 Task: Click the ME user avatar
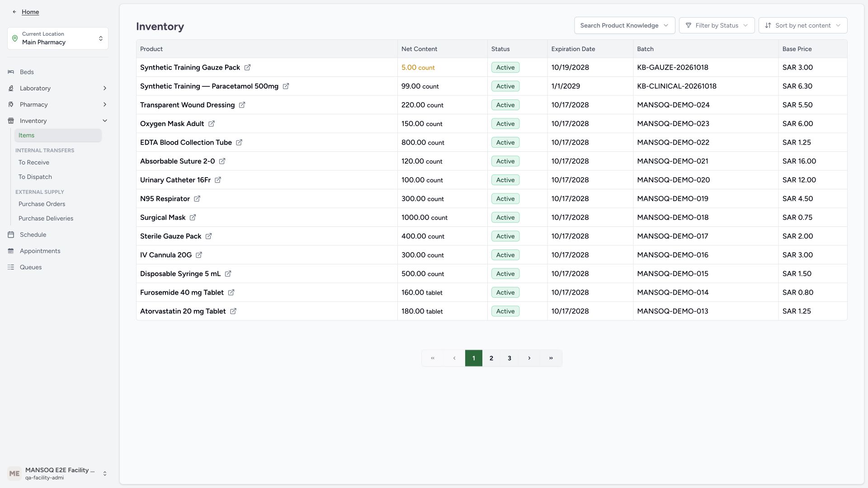point(14,474)
